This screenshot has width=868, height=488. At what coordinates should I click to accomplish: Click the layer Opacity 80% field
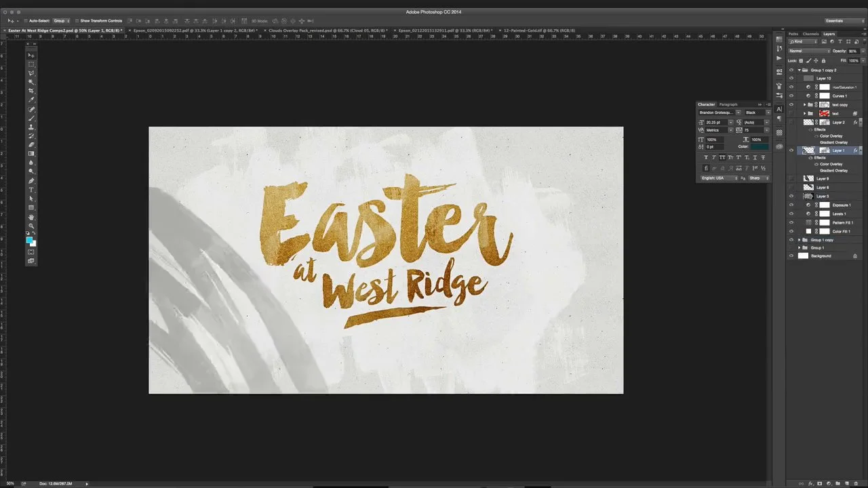pyautogui.click(x=854, y=51)
